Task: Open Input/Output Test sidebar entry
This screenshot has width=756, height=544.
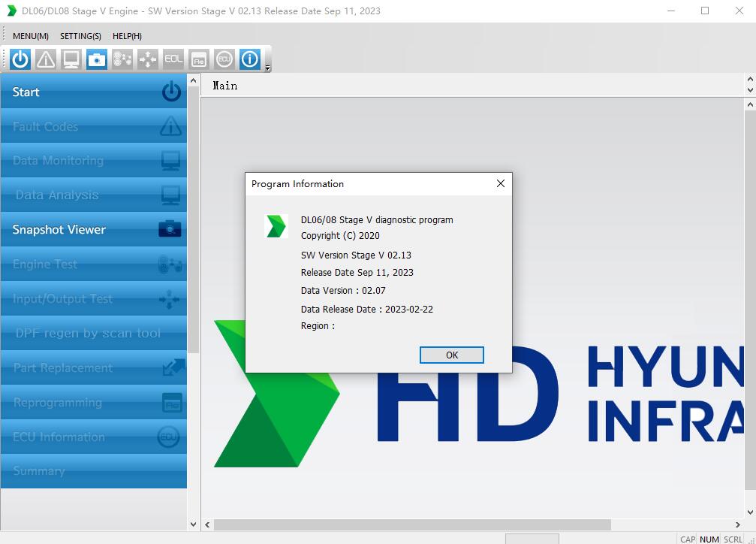Action: tap(94, 299)
